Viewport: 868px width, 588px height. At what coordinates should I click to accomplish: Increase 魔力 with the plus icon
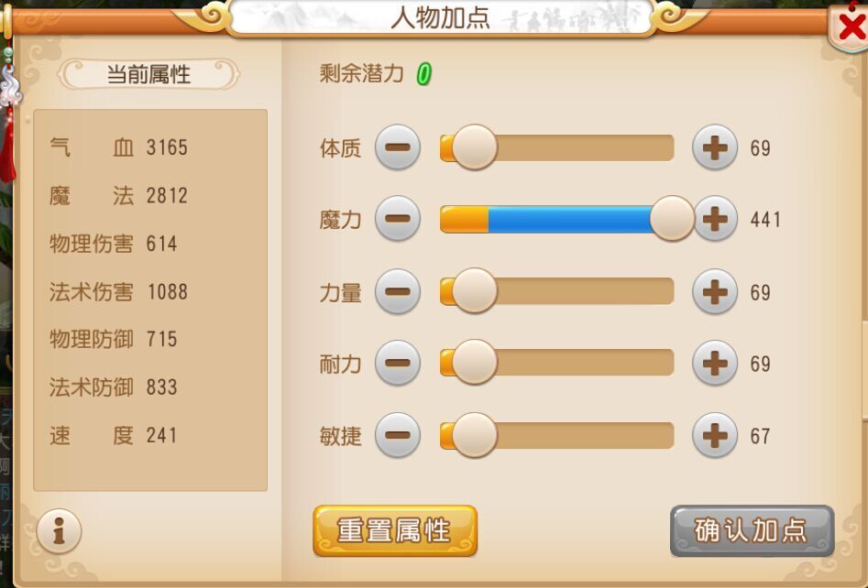715,219
